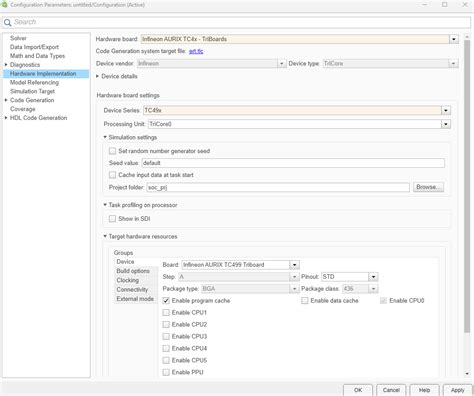Open the Pinout dropdown

(373, 277)
